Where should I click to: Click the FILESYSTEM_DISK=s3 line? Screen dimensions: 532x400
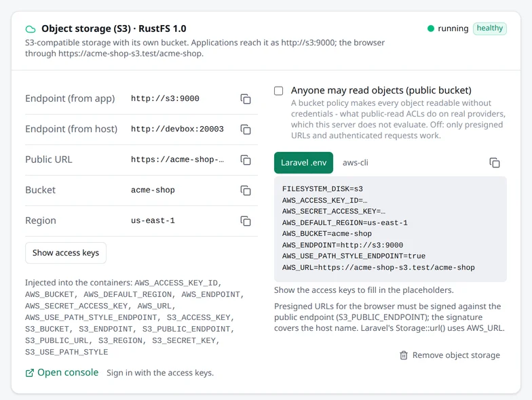coord(323,188)
